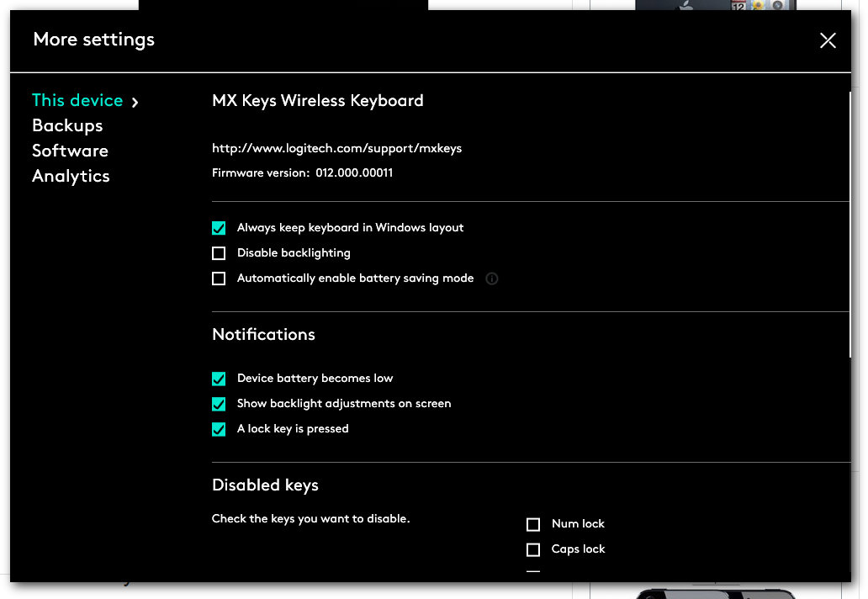The width and height of the screenshot is (868, 599).
Task: Toggle A lock key is pressed notification
Action: (x=219, y=429)
